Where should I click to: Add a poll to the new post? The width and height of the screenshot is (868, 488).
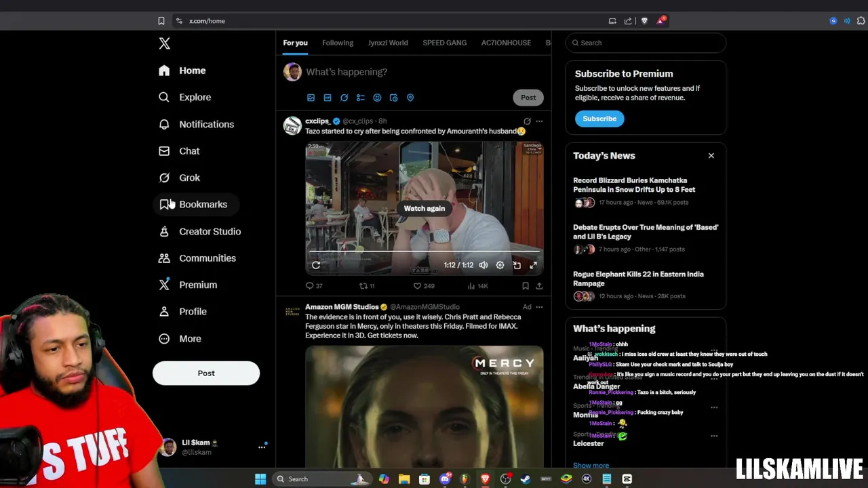[361, 98]
